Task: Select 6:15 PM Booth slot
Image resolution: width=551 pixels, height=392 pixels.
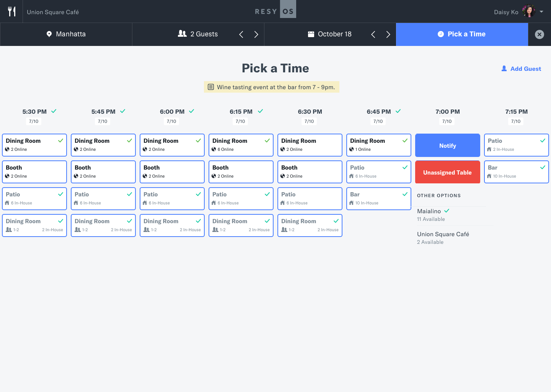Action: [x=241, y=172]
